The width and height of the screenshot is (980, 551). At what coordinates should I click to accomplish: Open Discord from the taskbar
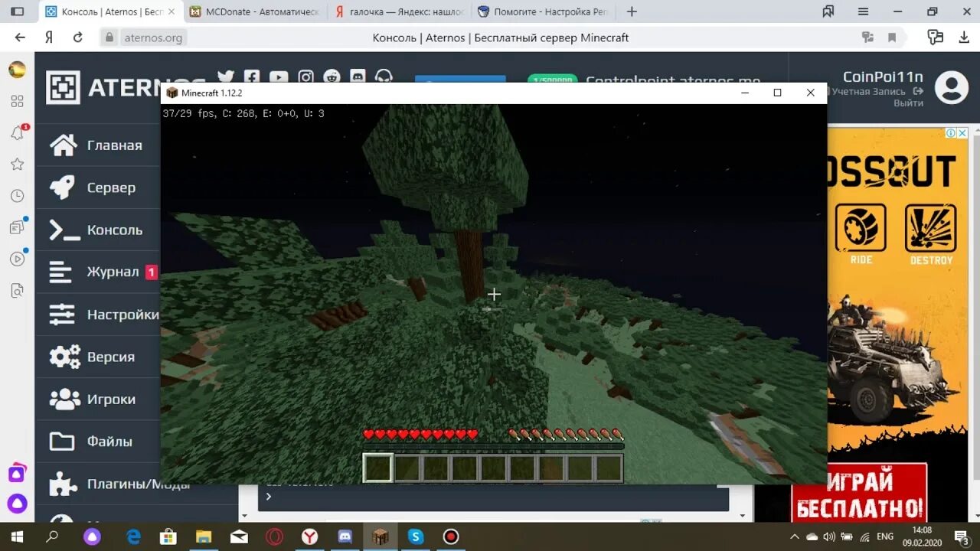345,536
